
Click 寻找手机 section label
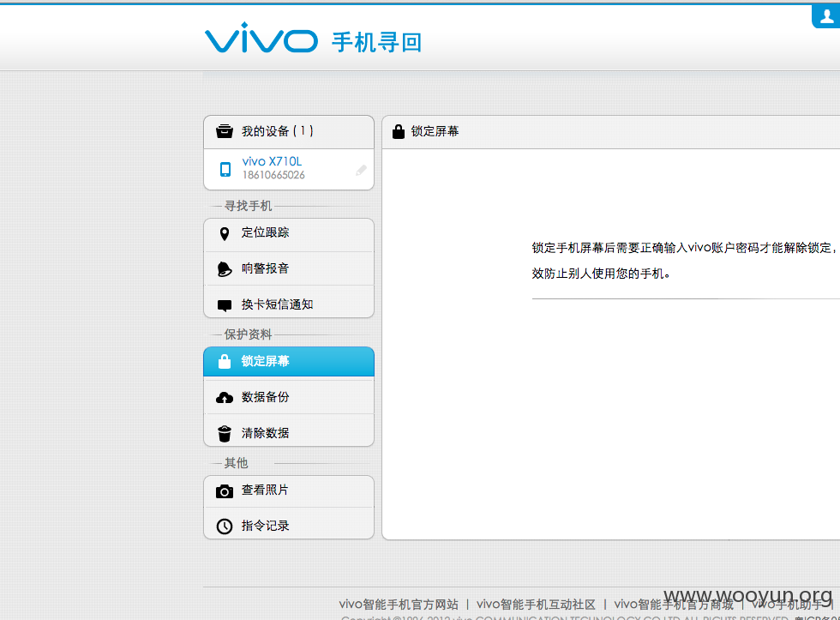(248, 206)
